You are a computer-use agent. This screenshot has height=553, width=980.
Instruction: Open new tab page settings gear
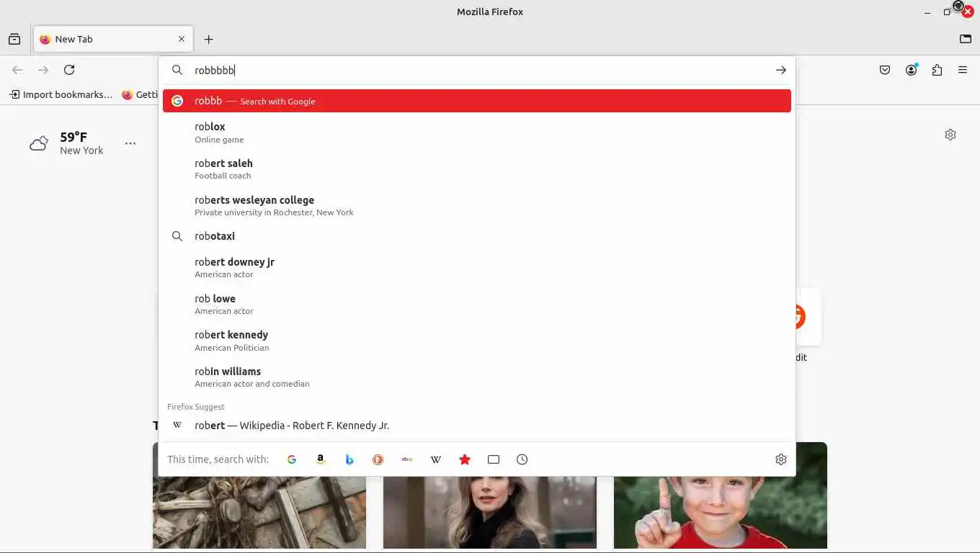(950, 135)
